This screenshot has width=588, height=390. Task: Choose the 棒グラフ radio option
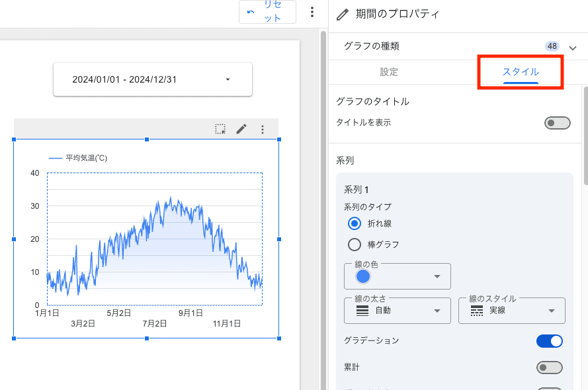tap(355, 245)
